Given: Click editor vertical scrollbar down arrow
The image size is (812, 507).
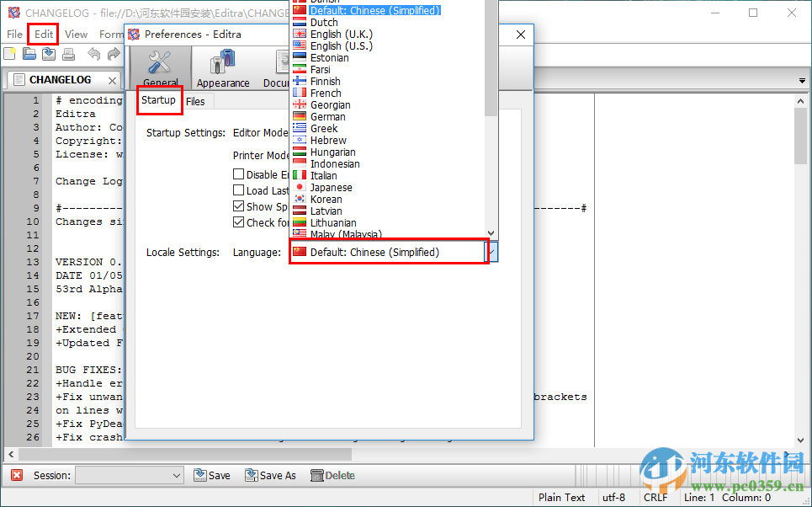Looking at the screenshot, I should pyautogui.click(x=800, y=440).
